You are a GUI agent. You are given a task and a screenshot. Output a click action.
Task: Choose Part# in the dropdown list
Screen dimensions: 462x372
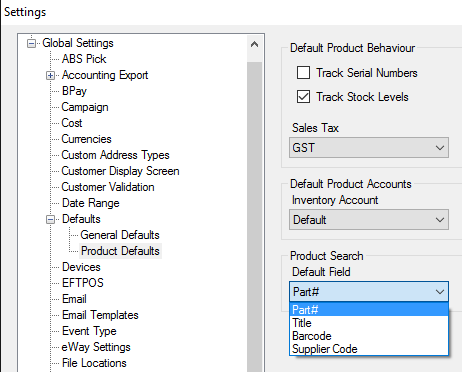click(x=369, y=310)
